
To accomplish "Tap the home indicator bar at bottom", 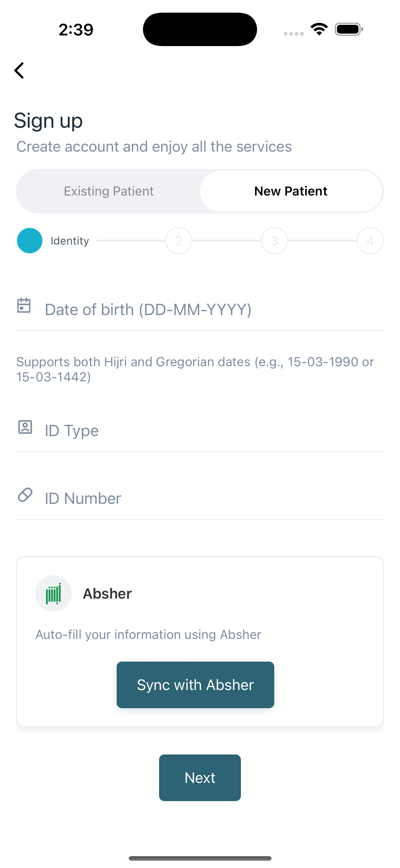I will (x=200, y=858).
